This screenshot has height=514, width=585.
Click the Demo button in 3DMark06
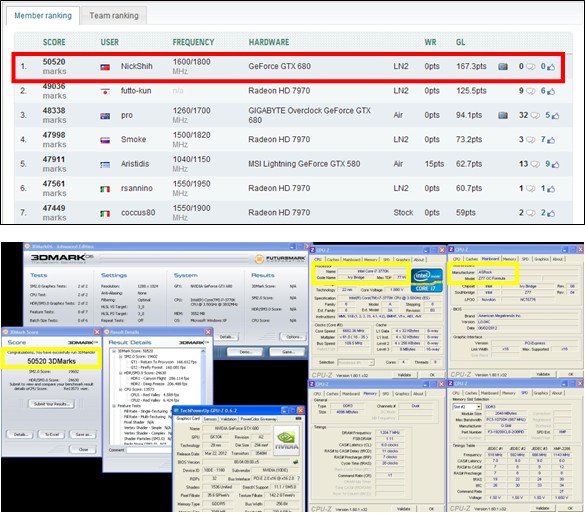[x=245, y=352]
